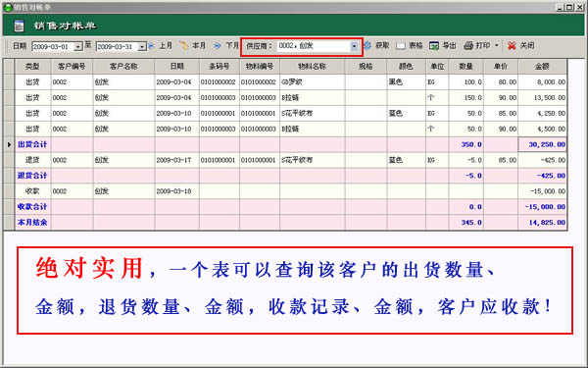Click the 表格 table icon
588x368 pixels.
(x=401, y=46)
